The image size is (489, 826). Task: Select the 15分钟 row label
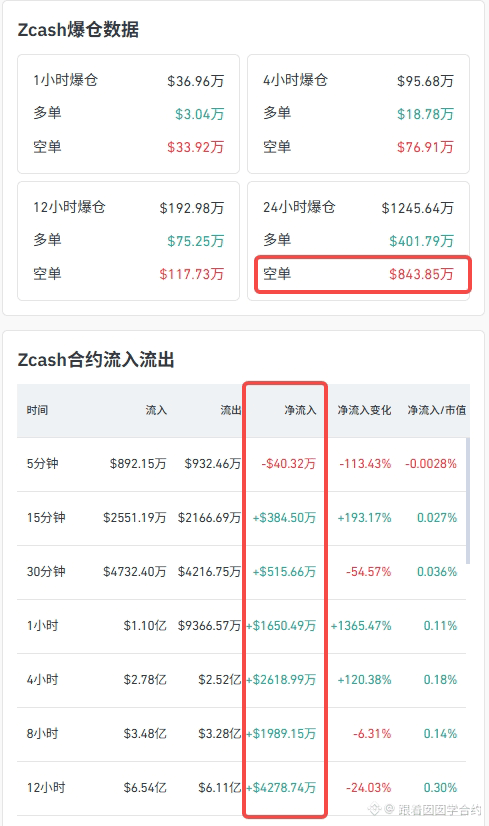click(x=46, y=518)
